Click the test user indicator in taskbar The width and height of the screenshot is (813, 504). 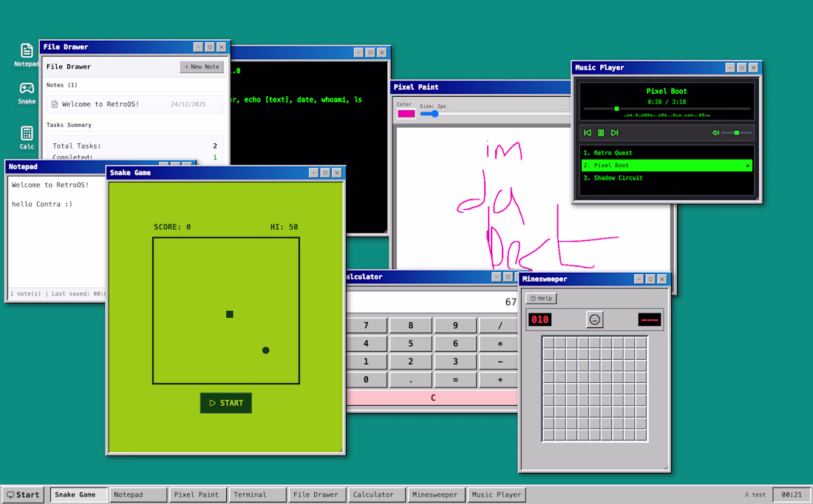[x=755, y=494]
